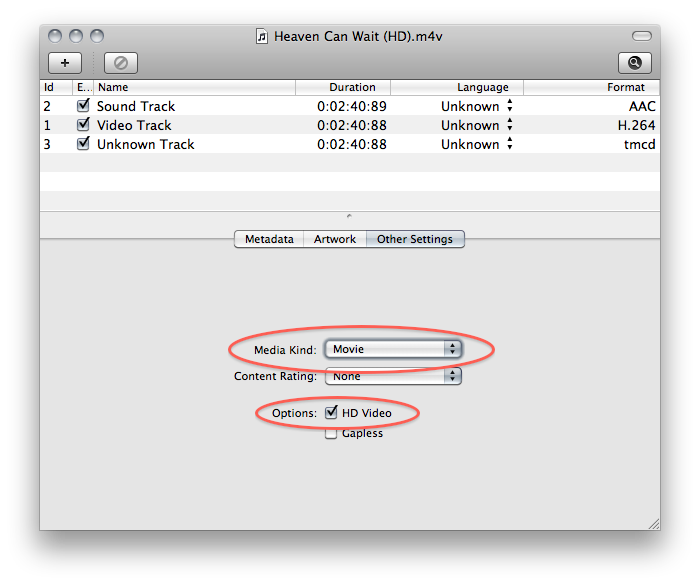Uncheck the Video Track enabled box
Screen dimensions: 700x585
click(x=83, y=125)
